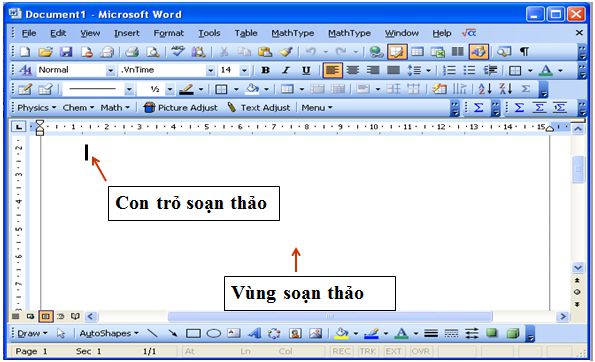Insert a hyperlink with globe icon

click(376, 52)
